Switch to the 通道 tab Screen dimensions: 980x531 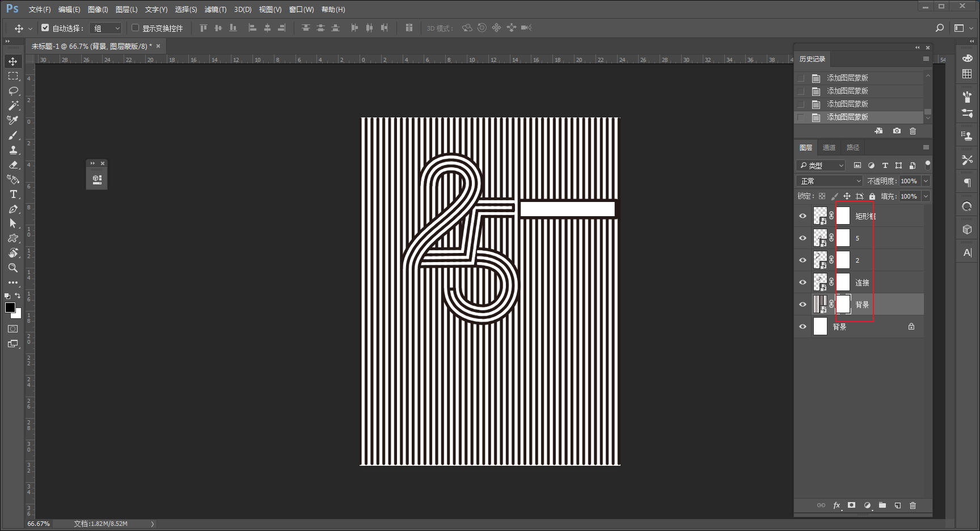829,147
